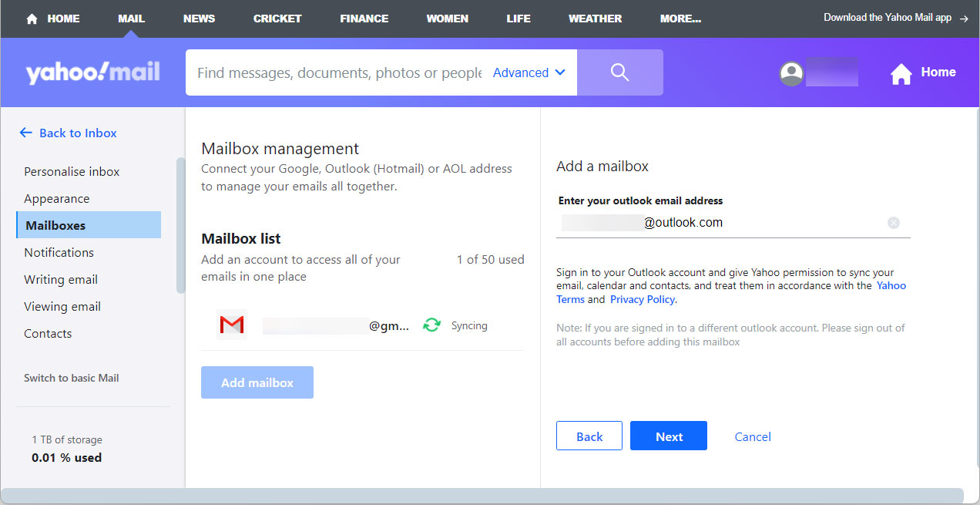Click the back arrow next to Back to Inbox
This screenshot has height=505, width=980.
[x=25, y=133]
